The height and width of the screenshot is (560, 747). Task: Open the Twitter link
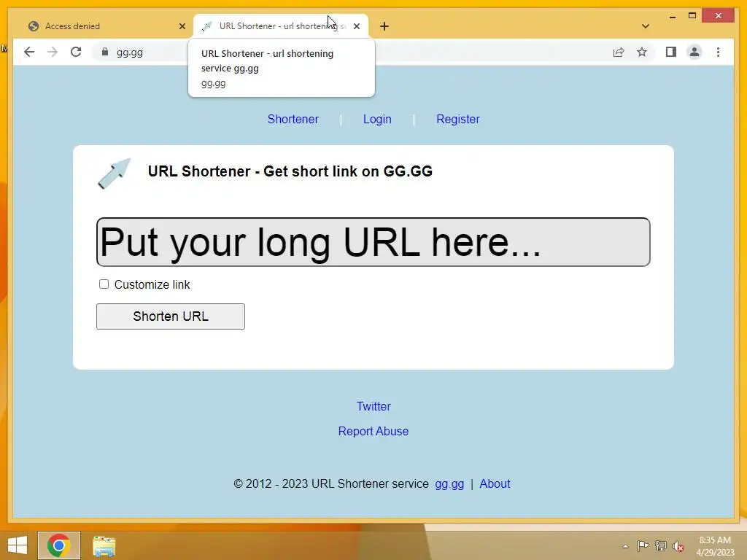click(x=373, y=406)
